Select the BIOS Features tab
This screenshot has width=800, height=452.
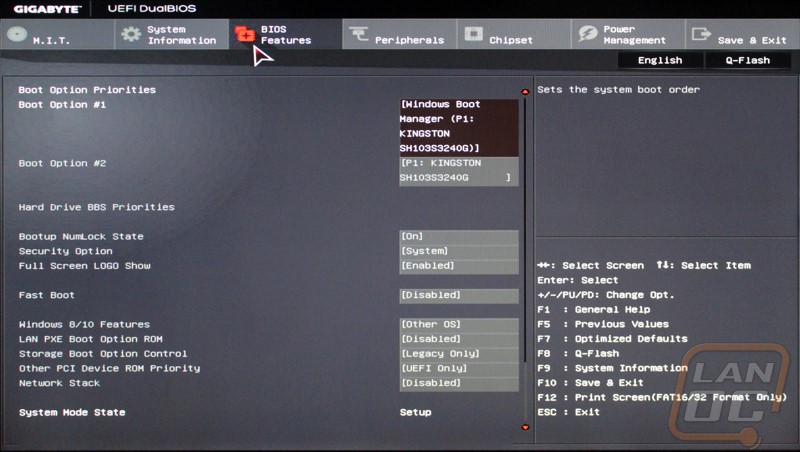pyautogui.click(x=286, y=35)
